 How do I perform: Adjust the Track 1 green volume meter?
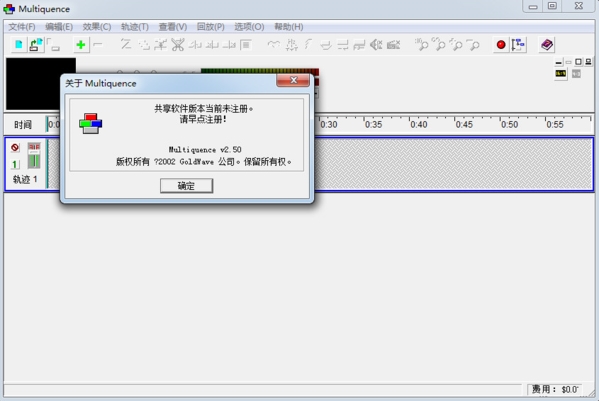[x=34, y=161]
